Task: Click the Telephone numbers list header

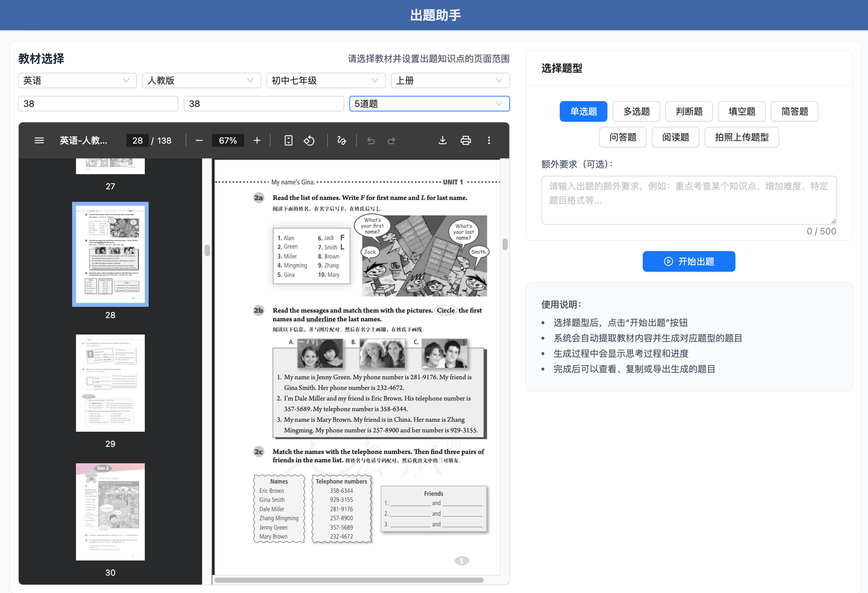Action: click(x=341, y=482)
